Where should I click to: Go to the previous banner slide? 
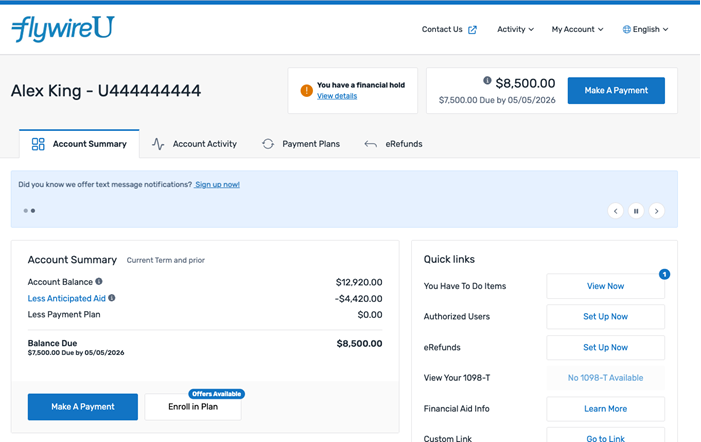coord(616,211)
